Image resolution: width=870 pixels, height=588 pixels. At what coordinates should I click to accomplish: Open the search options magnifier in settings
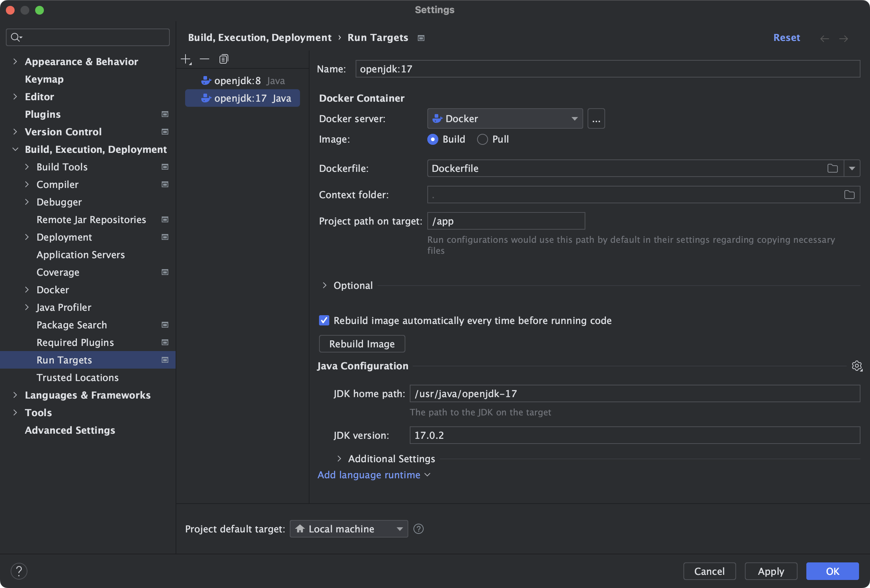click(x=16, y=37)
